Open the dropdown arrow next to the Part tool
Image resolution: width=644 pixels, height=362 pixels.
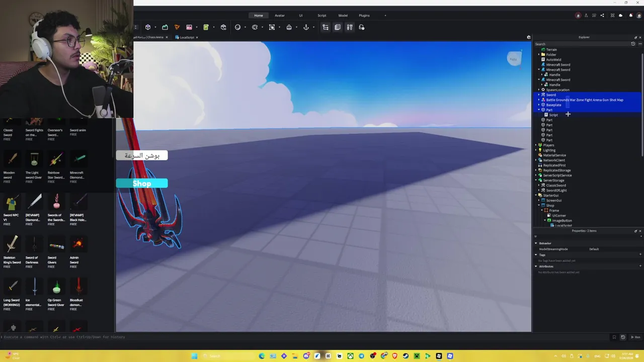tap(155, 27)
